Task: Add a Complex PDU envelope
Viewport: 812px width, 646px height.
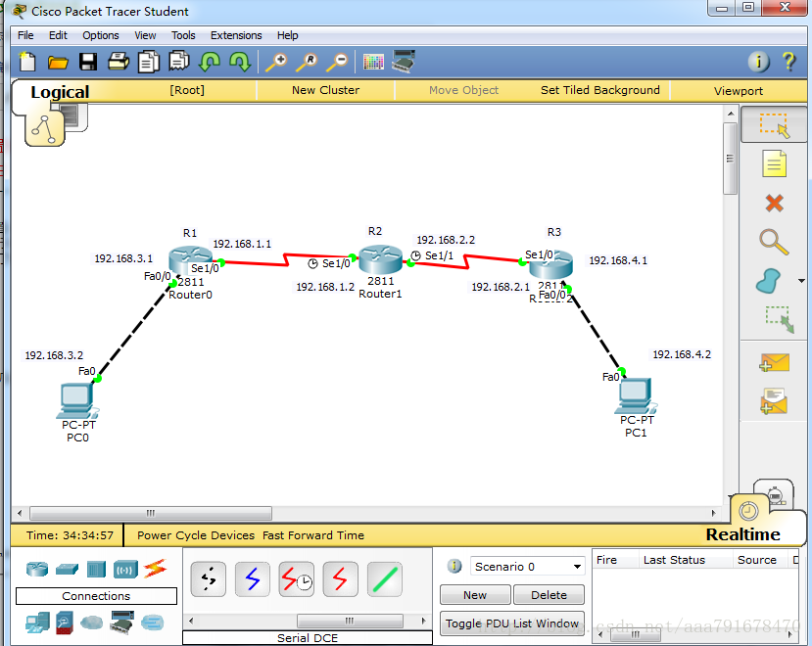Action: [x=774, y=401]
